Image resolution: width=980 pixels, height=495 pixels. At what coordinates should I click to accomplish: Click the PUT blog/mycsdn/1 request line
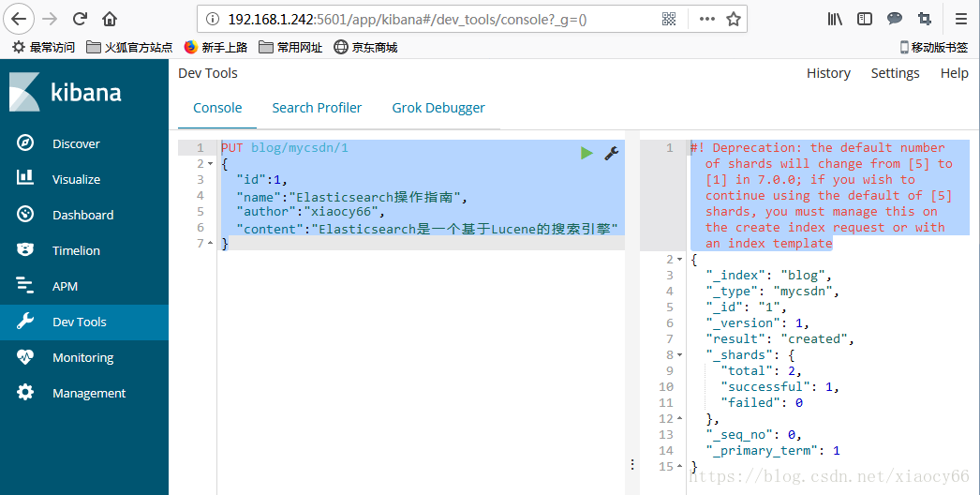pos(285,148)
